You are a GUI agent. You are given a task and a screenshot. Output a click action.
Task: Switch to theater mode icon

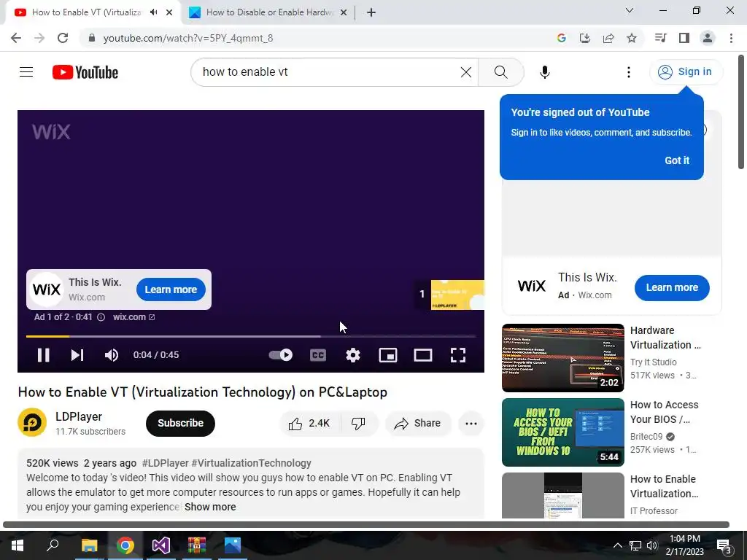click(x=423, y=355)
